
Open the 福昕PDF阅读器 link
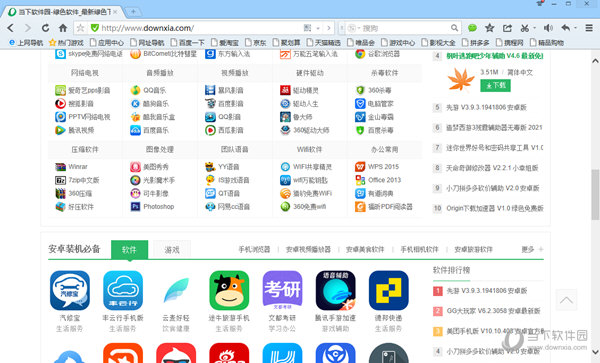tap(390, 207)
